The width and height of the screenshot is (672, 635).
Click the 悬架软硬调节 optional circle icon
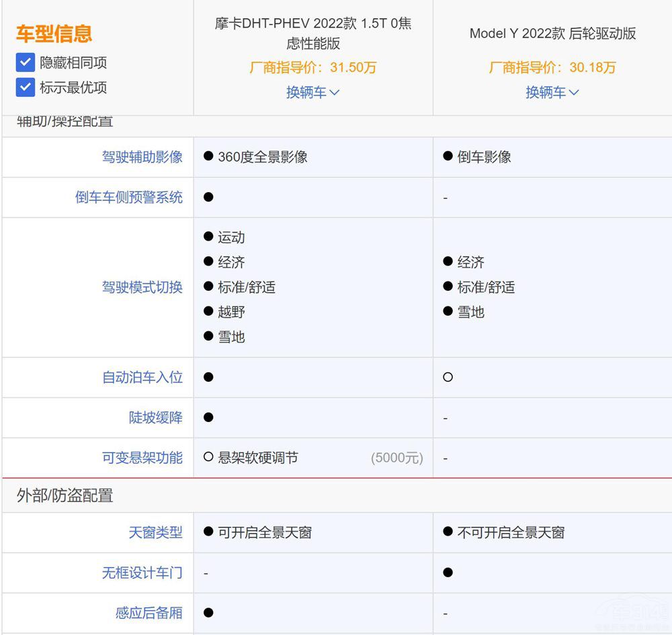pyautogui.click(x=208, y=458)
